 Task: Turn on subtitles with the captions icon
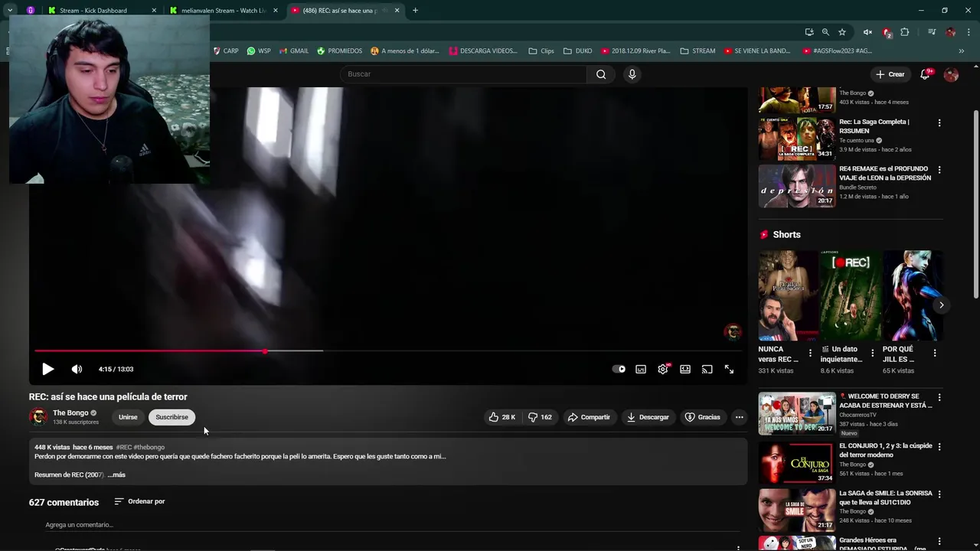tap(641, 369)
